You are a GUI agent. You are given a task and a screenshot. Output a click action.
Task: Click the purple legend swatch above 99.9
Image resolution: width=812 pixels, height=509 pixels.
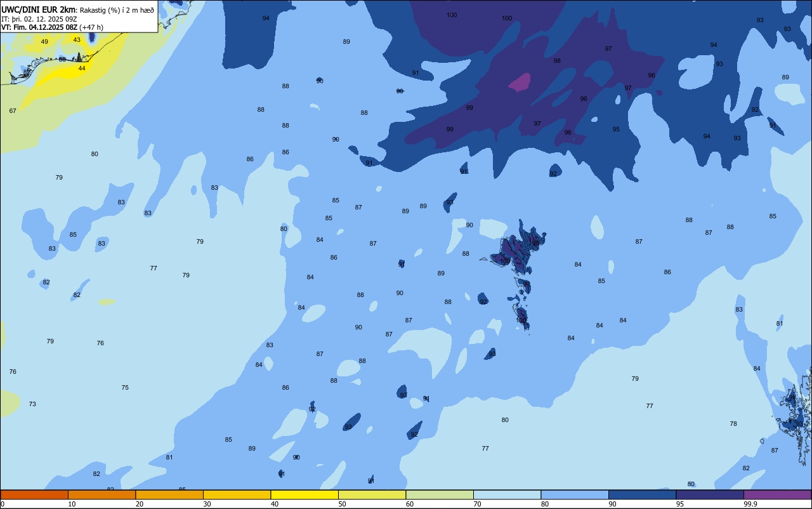(x=778, y=494)
